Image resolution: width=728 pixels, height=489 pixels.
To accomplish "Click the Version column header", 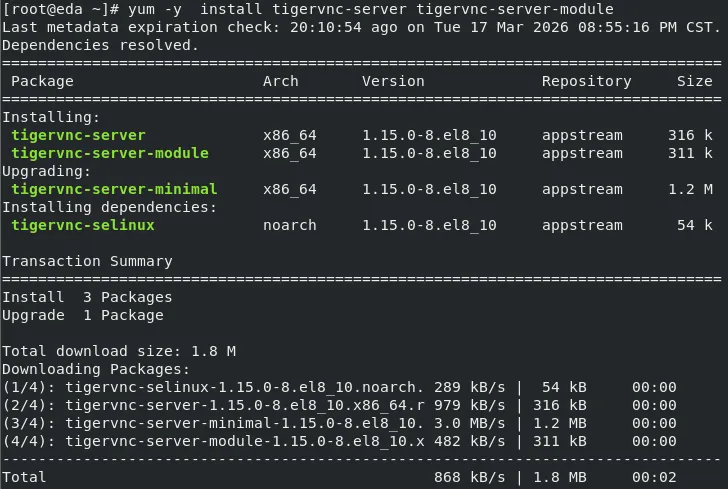I will (x=393, y=81).
